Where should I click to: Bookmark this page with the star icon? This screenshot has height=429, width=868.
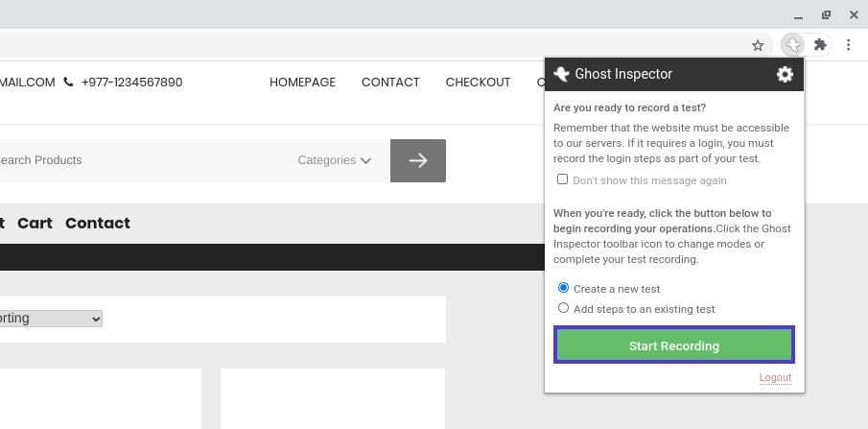(758, 45)
